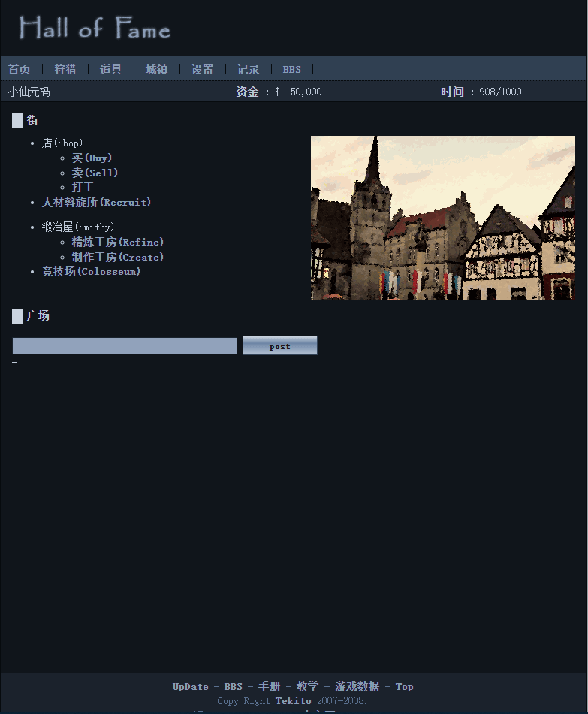Open BBS in the top navigation
The width and height of the screenshot is (588, 714).
[291, 69]
